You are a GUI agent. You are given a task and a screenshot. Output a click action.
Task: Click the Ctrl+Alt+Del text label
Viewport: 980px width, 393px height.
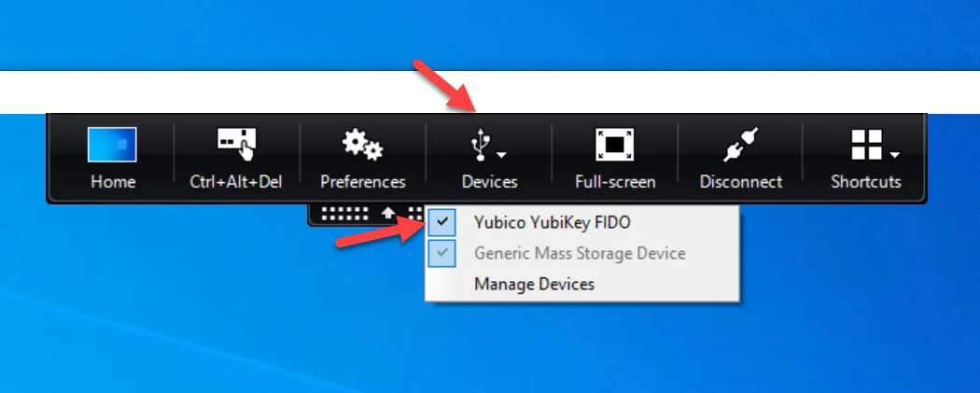pyautogui.click(x=236, y=182)
